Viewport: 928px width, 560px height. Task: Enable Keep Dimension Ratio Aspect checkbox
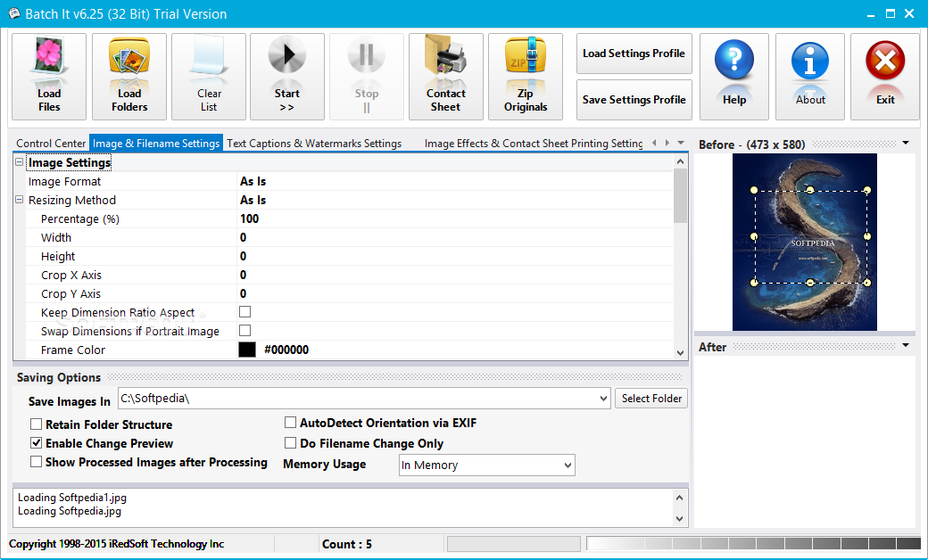click(245, 311)
